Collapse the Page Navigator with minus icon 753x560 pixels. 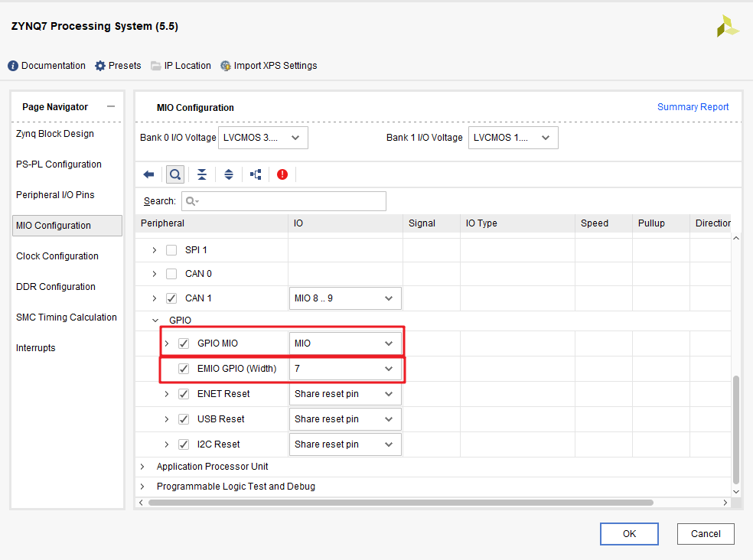[111, 106]
